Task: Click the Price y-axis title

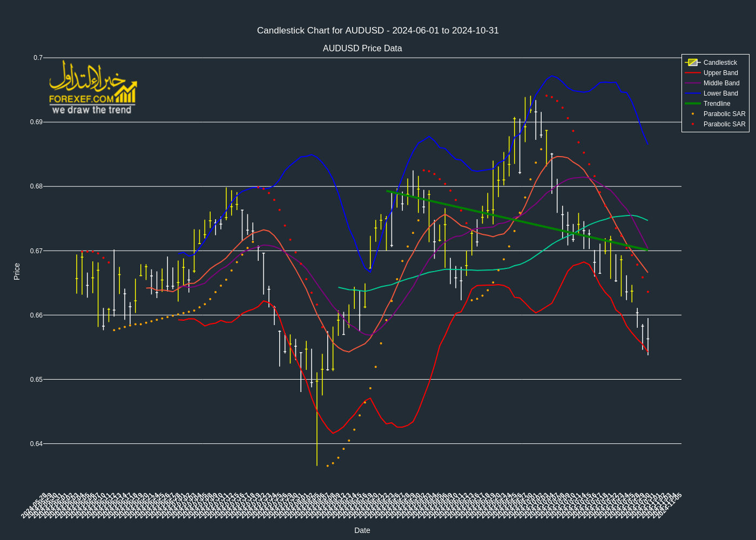Action: pos(17,272)
